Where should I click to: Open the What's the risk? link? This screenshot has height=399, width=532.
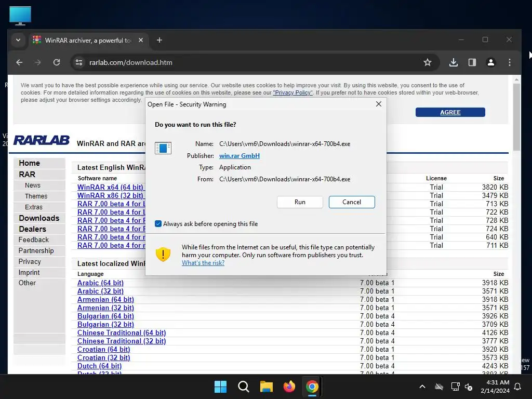click(x=203, y=262)
